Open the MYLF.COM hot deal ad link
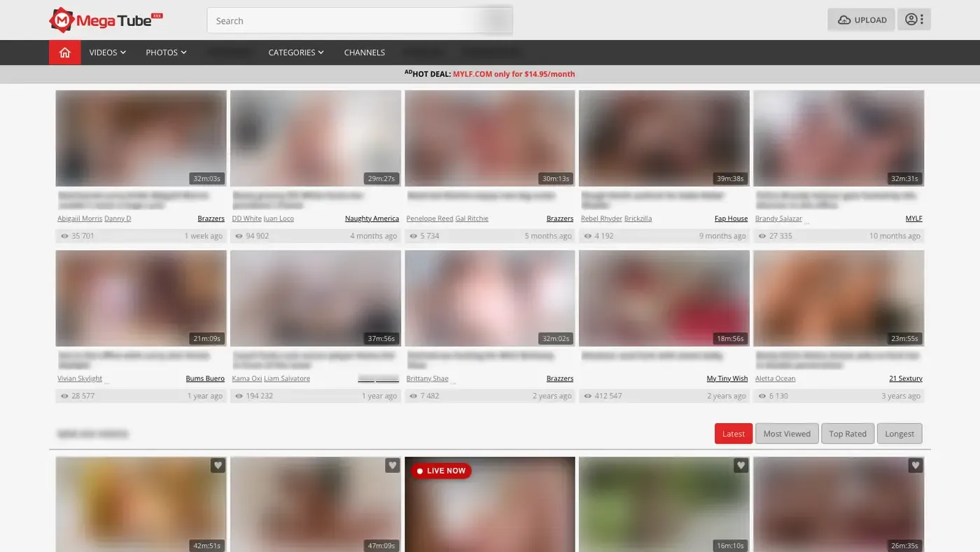The width and height of the screenshot is (980, 552). 514,74
